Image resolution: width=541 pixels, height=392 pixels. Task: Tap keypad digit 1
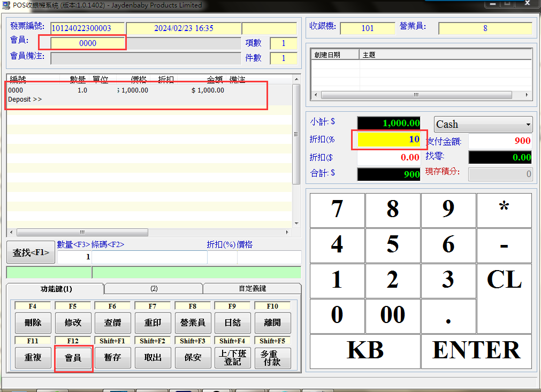pyautogui.click(x=337, y=281)
